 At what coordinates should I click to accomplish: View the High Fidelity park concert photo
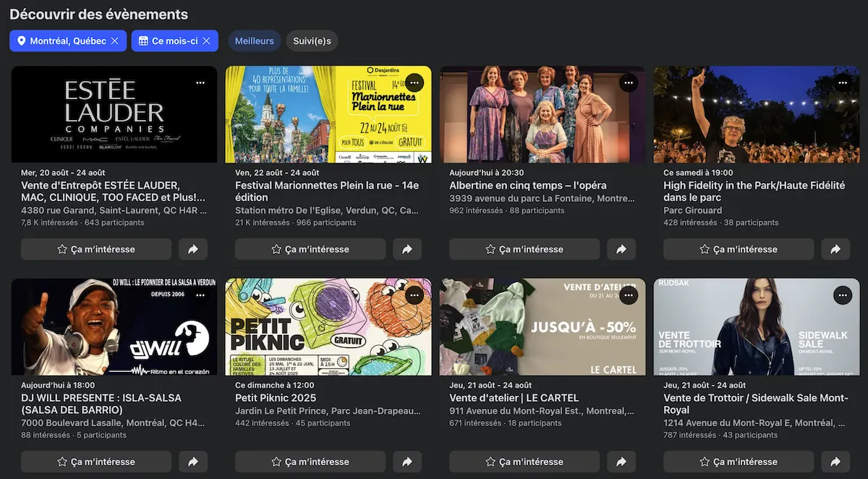point(757,114)
